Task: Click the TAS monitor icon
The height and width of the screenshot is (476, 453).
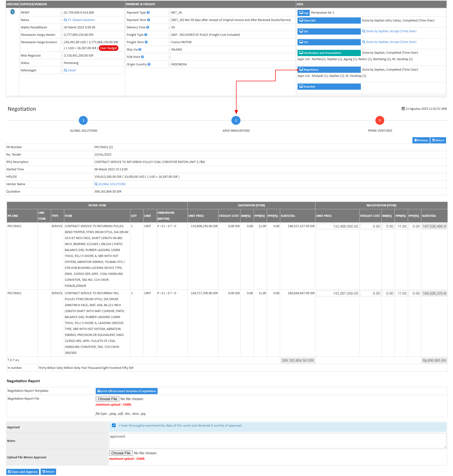Action: (301, 31)
